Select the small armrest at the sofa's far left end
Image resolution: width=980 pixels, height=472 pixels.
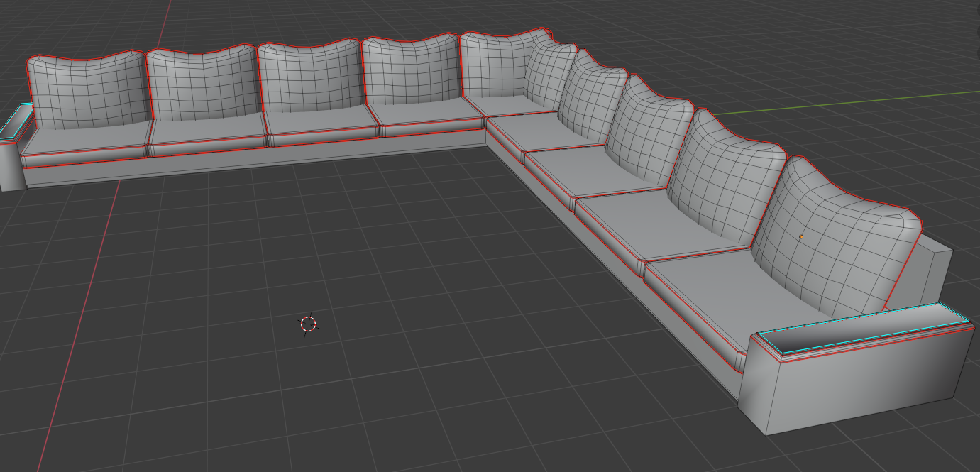click(x=16, y=147)
